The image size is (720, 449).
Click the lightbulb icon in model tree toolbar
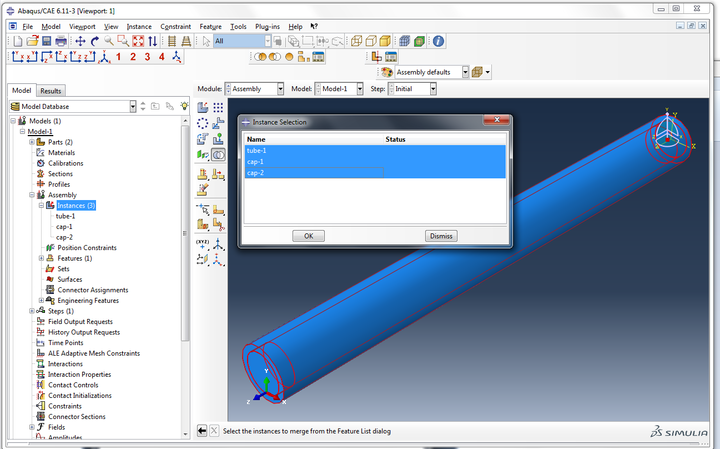point(184,107)
